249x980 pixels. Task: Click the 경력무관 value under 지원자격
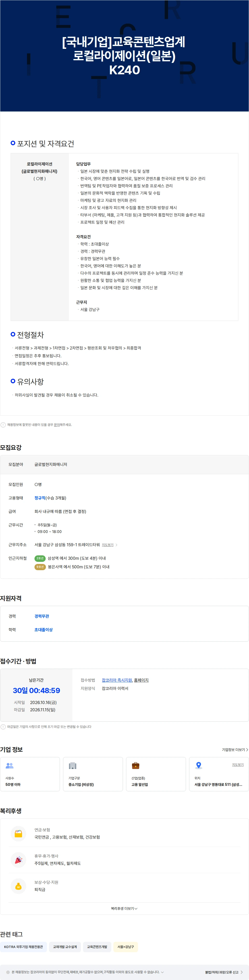(x=42, y=616)
